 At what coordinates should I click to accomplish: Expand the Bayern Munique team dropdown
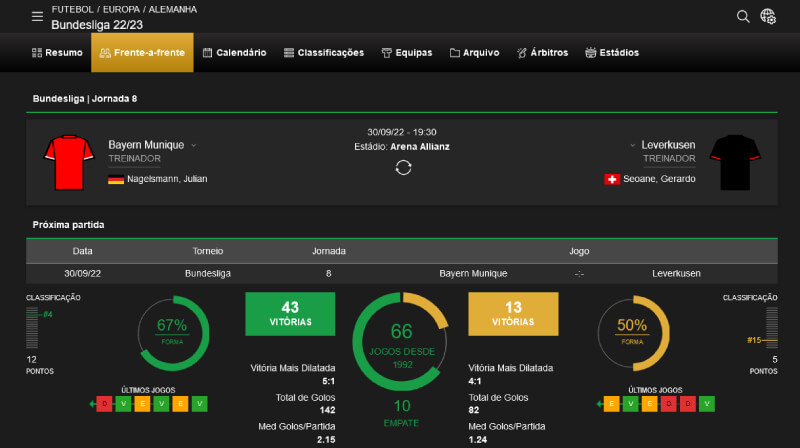tap(194, 145)
